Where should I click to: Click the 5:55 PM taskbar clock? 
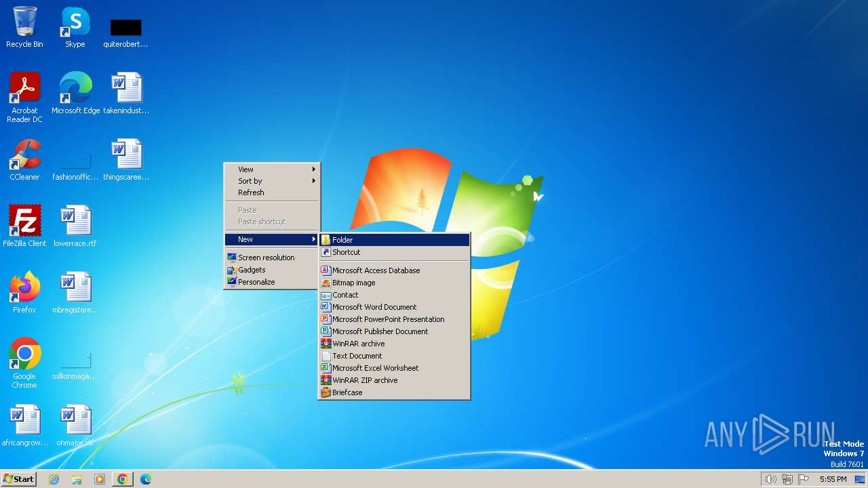click(x=833, y=479)
